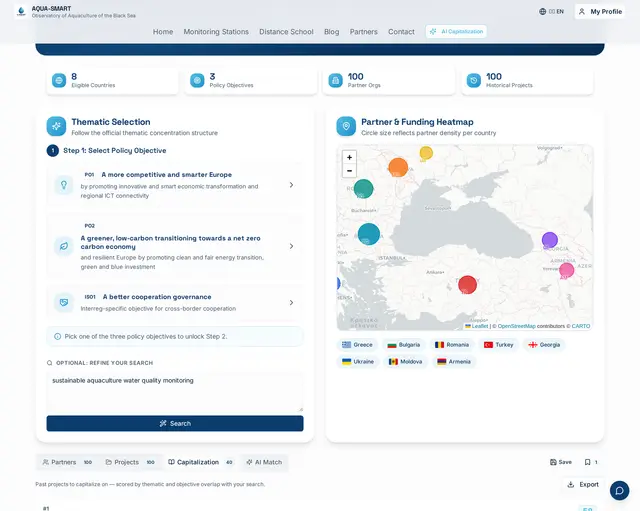Viewport: 640px width, 511px height.
Task: Switch to AI Match tab
Action: point(264,462)
